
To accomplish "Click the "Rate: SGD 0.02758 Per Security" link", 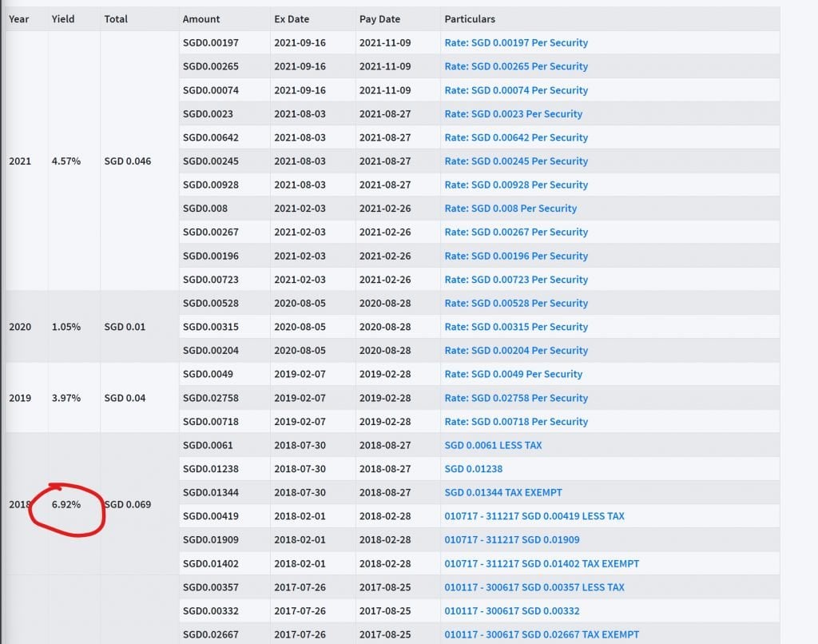I will pyautogui.click(x=516, y=398).
